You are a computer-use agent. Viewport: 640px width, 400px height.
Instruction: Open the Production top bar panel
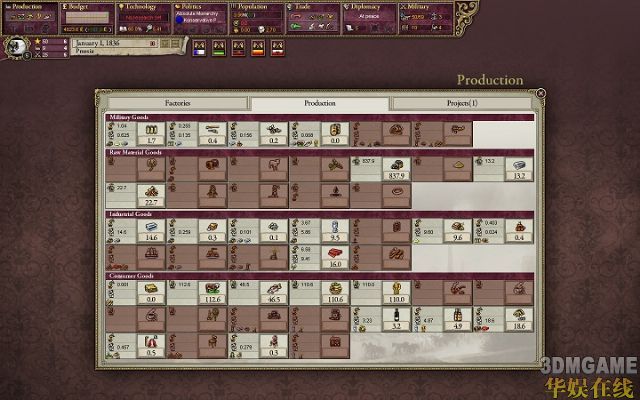click(x=31, y=18)
